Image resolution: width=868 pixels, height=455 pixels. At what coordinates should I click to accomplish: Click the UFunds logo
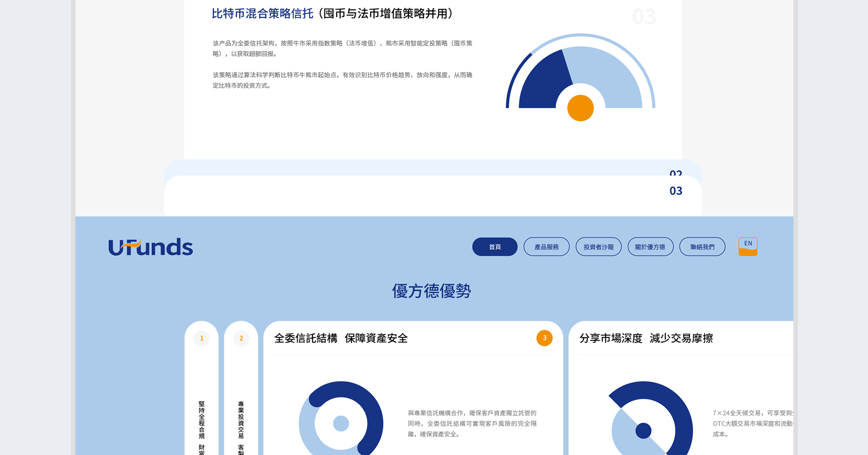click(151, 247)
